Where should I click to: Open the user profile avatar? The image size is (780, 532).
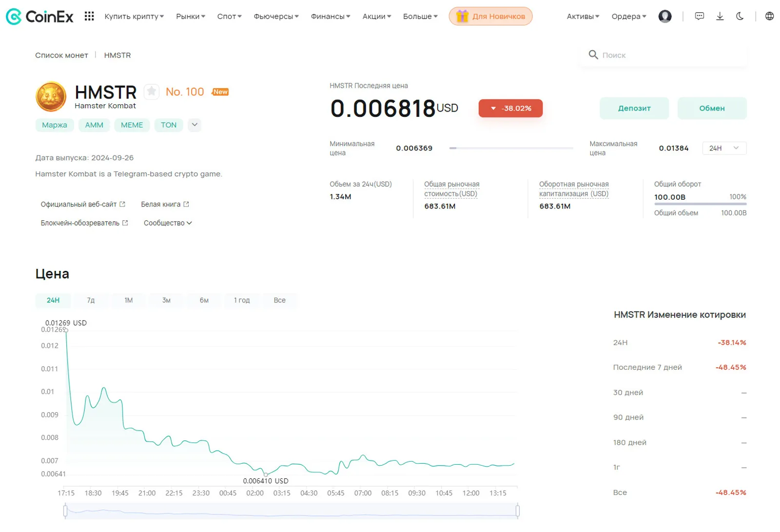point(664,17)
